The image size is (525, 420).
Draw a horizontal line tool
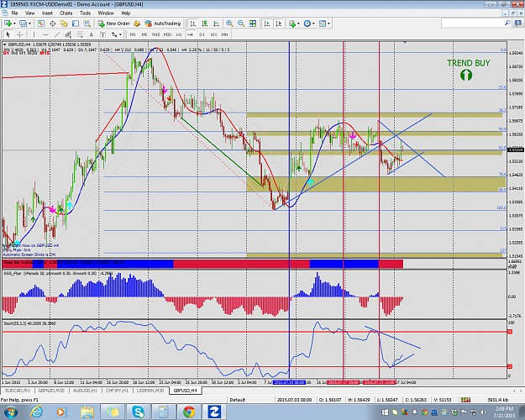tap(45, 34)
